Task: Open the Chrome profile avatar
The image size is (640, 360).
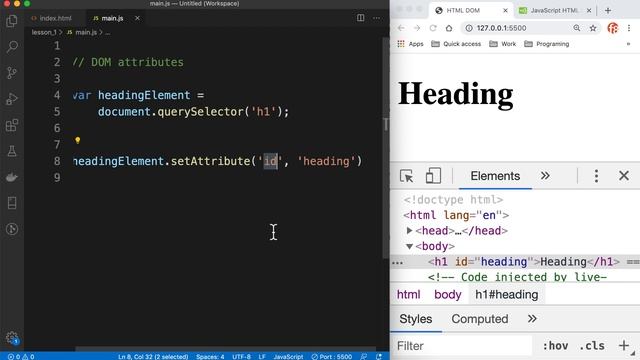Action: (613, 28)
